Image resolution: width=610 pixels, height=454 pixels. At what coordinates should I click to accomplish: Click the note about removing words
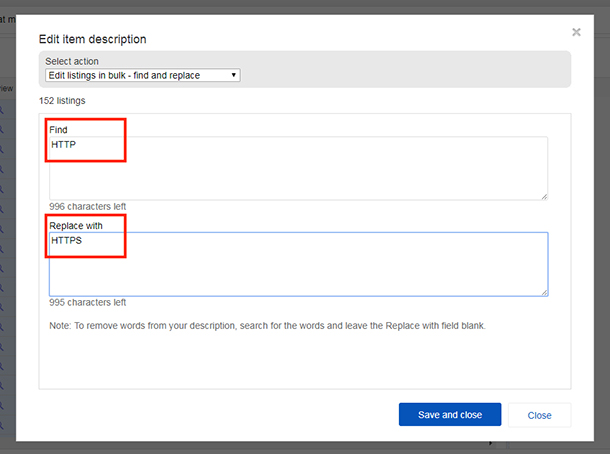[x=267, y=326]
